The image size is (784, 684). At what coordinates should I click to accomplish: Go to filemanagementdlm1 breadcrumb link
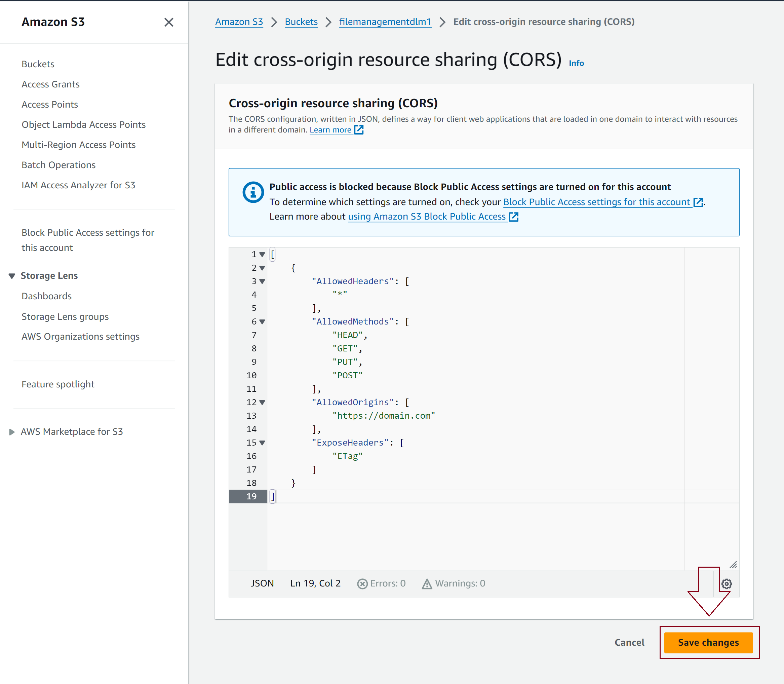(385, 22)
